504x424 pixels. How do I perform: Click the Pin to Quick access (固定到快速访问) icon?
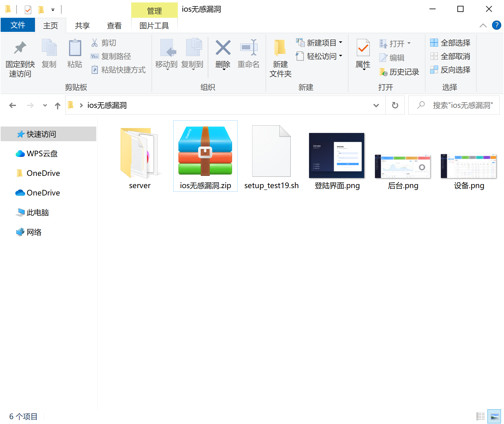[x=20, y=48]
